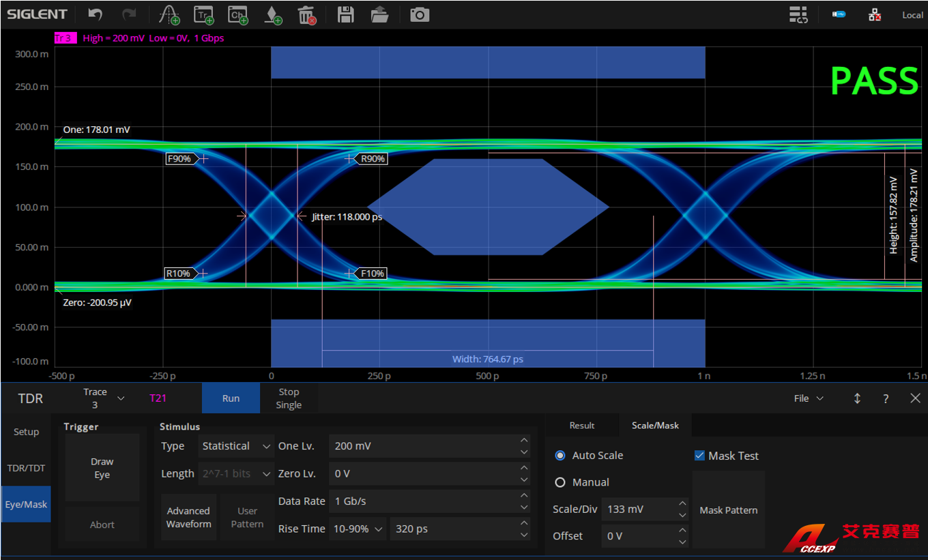The height and width of the screenshot is (560, 928).
Task: Click the undo arrow icon
Action: (96, 14)
